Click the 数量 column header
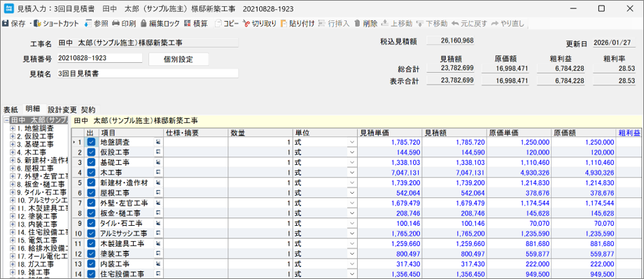 (260, 133)
